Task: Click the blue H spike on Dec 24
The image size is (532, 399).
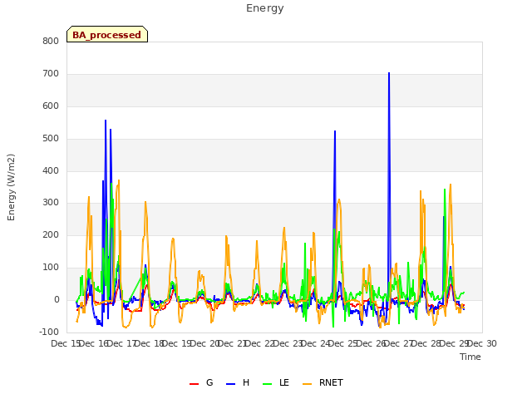Action: [x=335, y=131]
